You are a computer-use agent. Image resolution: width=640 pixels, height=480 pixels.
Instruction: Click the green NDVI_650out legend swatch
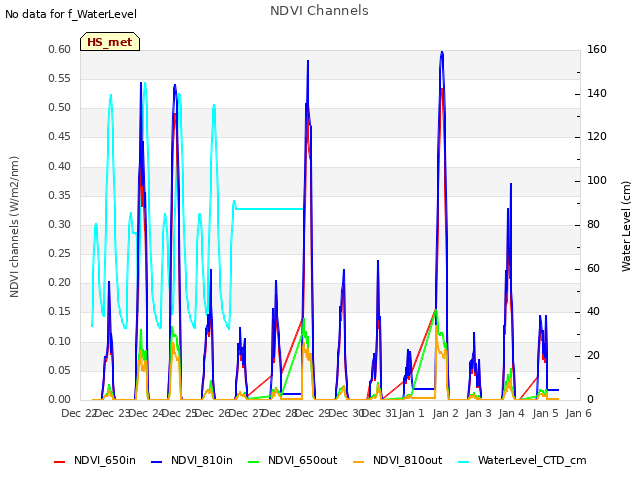point(253,462)
